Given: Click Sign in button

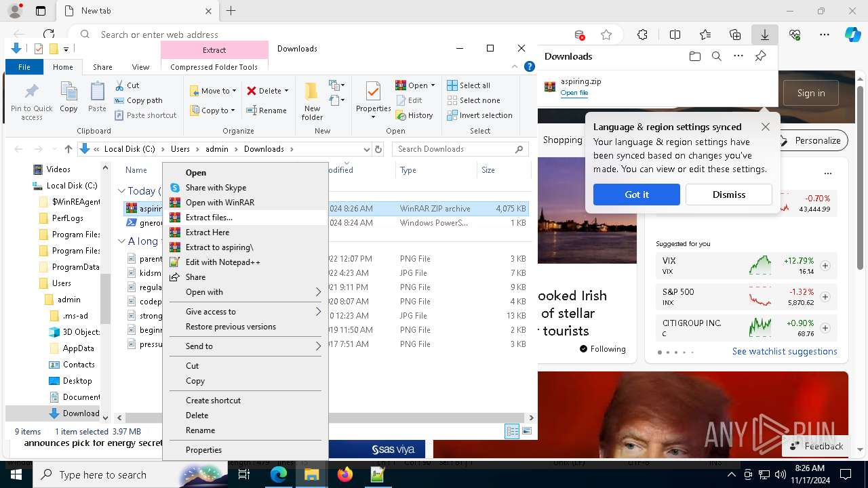Looking at the screenshot, I should [811, 93].
